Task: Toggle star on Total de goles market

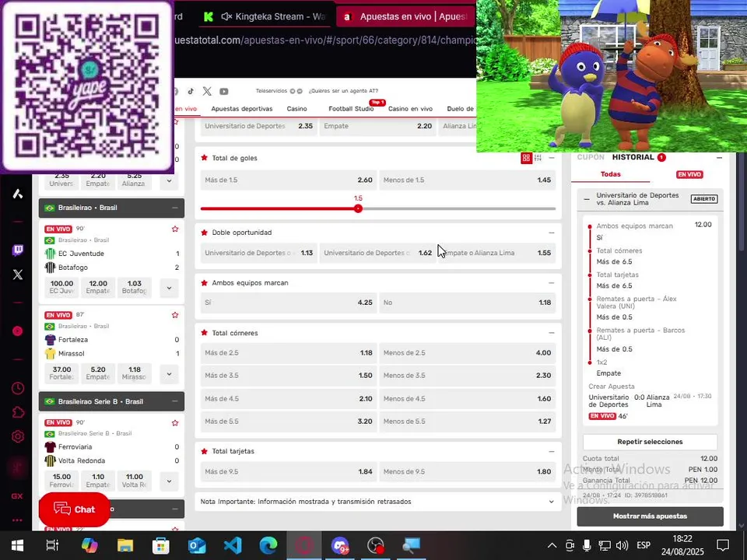Action: coord(205,158)
